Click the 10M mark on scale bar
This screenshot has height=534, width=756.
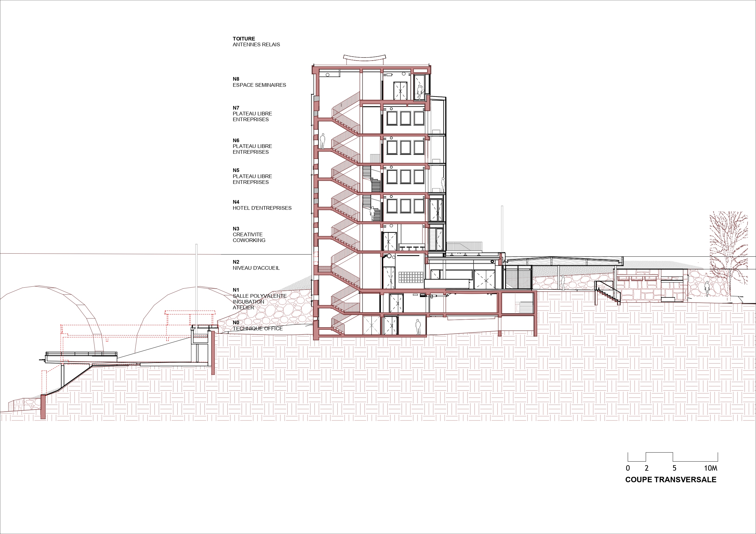[x=710, y=468]
